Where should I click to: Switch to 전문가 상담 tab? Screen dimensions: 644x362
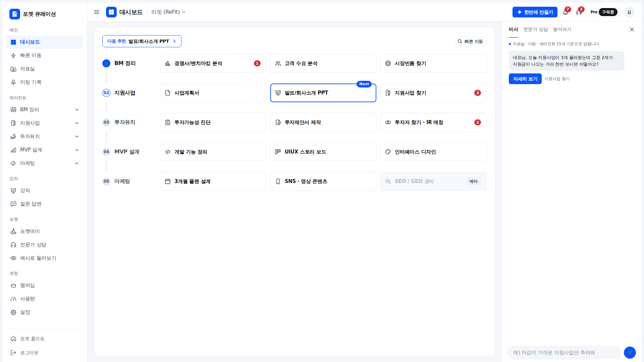click(x=536, y=29)
